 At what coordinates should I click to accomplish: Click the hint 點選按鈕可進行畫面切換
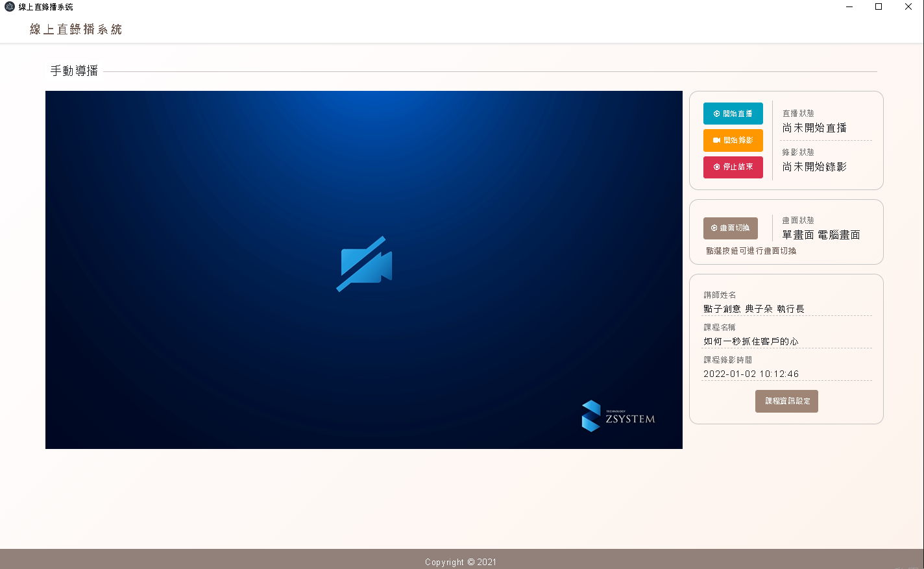pos(751,250)
